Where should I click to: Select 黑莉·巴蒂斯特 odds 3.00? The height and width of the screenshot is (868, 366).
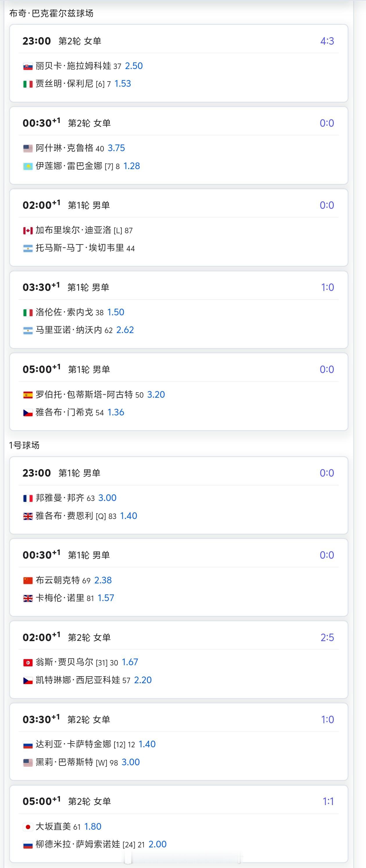pyautogui.click(x=130, y=762)
